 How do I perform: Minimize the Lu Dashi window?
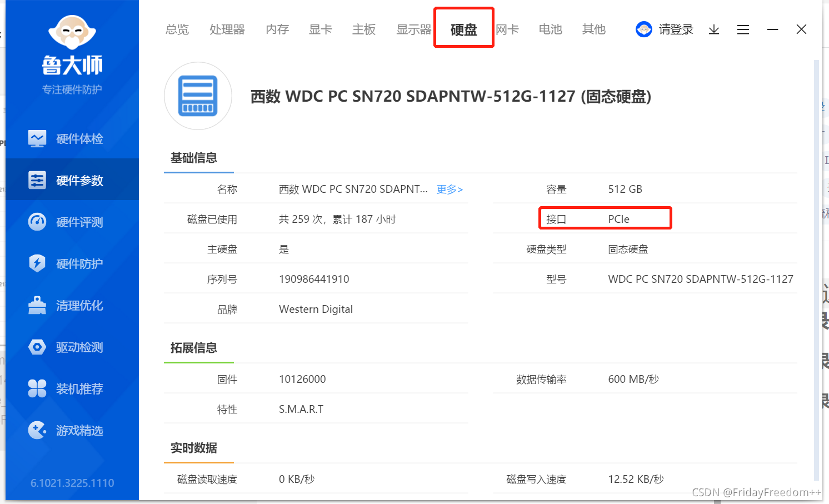tap(772, 29)
